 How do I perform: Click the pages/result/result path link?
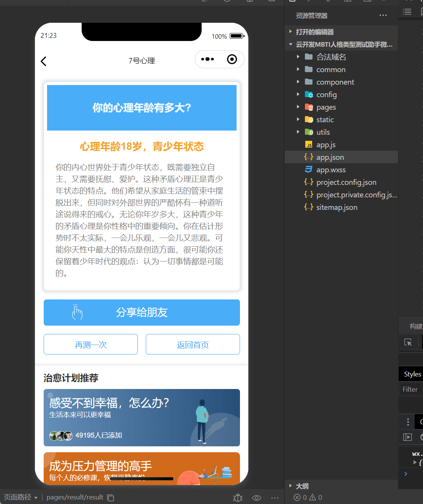[75, 497]
